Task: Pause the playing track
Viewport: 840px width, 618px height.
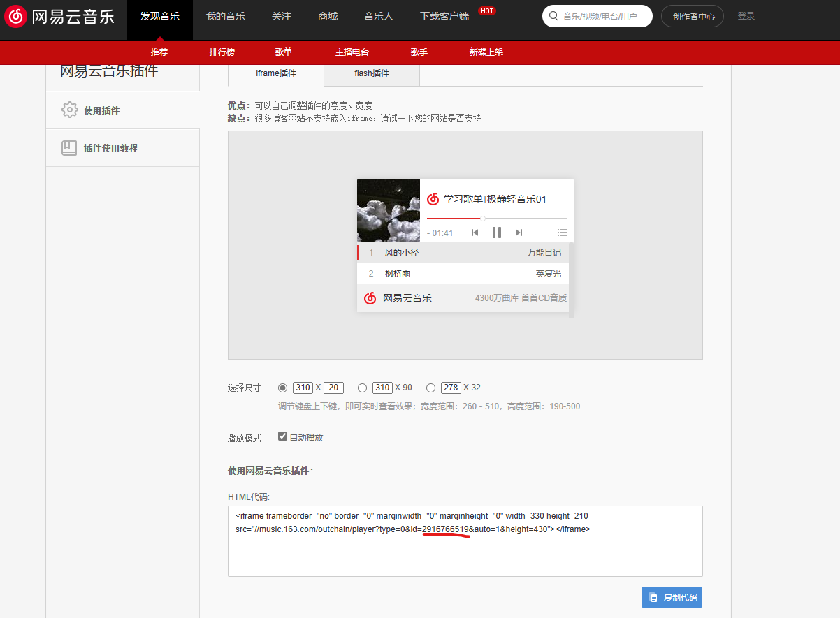Action: [x=497, y=233]
